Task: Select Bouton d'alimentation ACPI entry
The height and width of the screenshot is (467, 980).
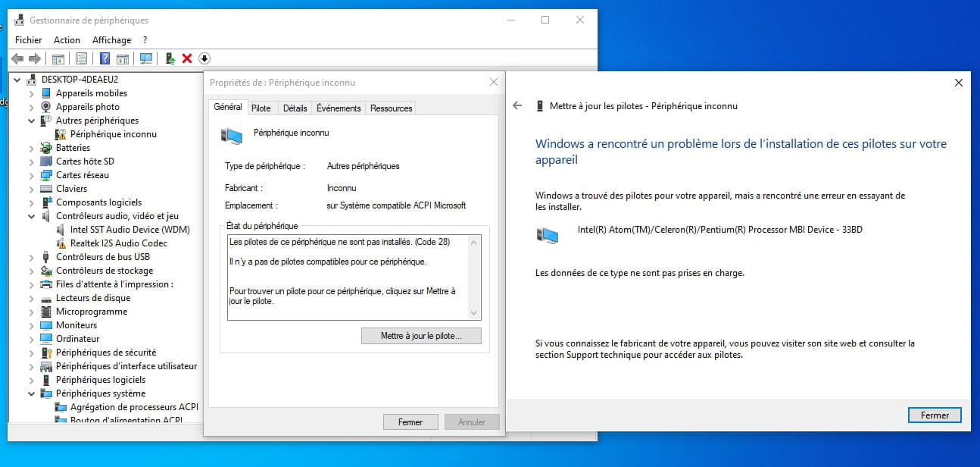Action: 126,420
